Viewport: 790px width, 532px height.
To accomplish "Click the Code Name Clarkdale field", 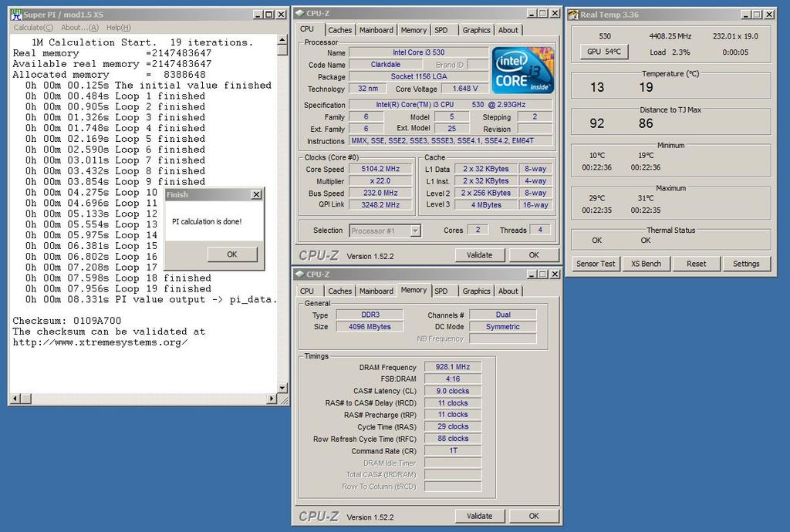I will 386,65.
